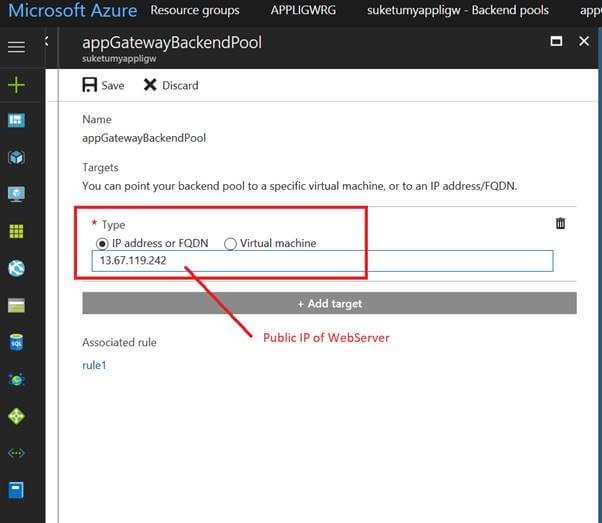Screen dimensions: 602x523
Task: Click the Discard X icon
Action: tap(150, 85)
